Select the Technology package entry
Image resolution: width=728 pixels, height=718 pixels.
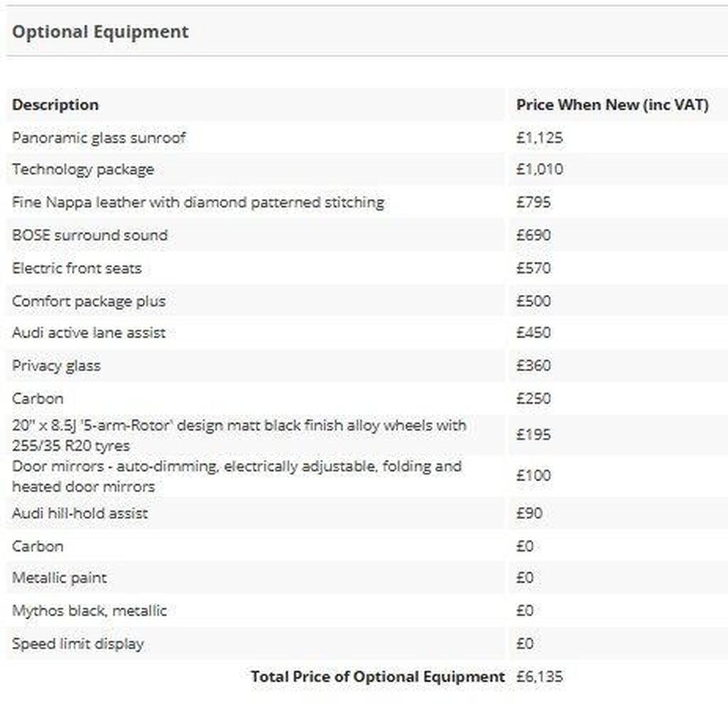(83, 169)
